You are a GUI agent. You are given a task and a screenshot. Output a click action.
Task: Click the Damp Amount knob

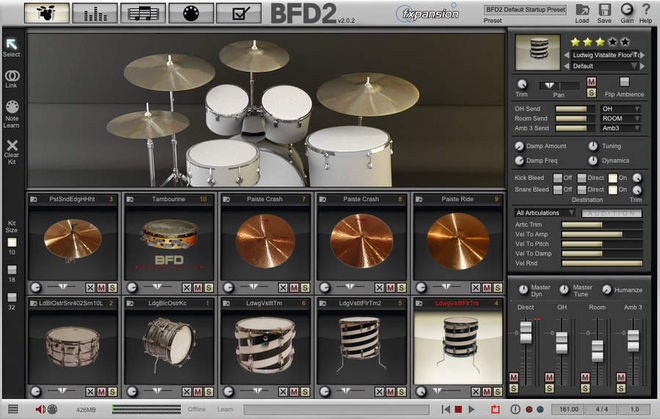pos(519,146)
